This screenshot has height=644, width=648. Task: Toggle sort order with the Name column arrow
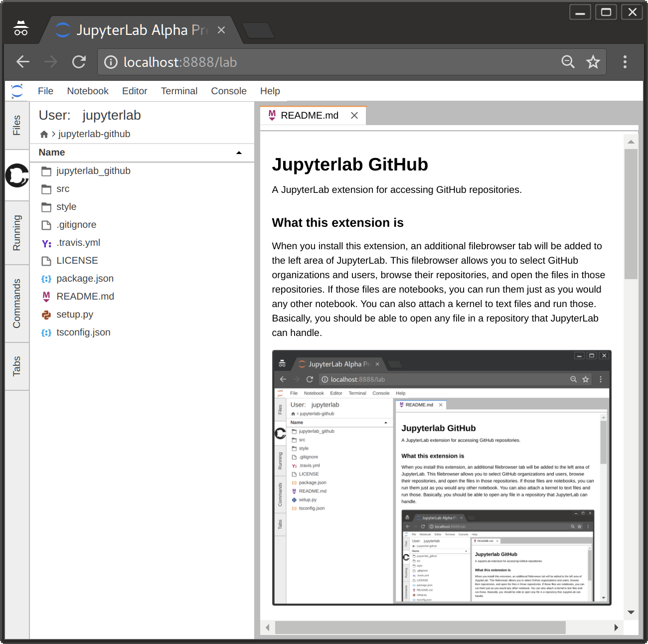tap(239, 153)
